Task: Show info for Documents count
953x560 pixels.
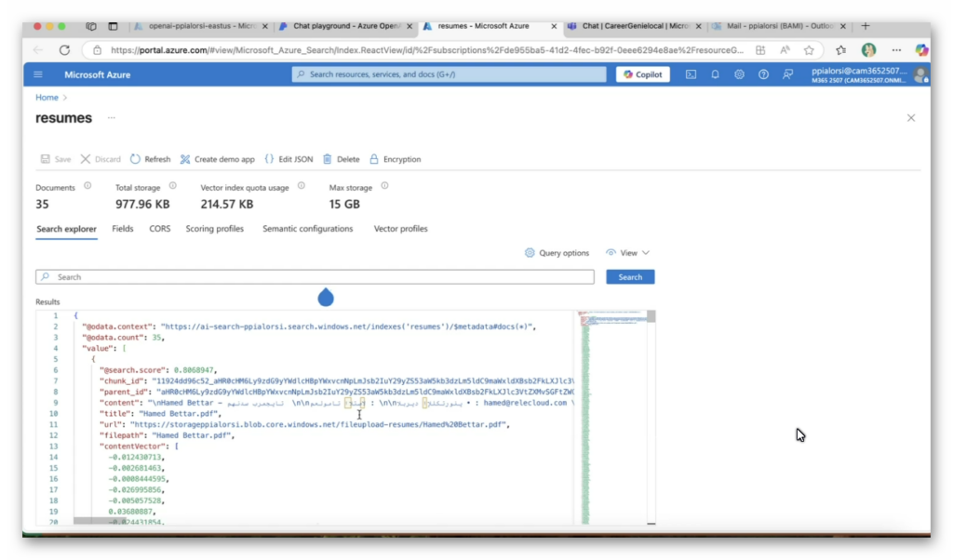Action: (x=87, y=186)
